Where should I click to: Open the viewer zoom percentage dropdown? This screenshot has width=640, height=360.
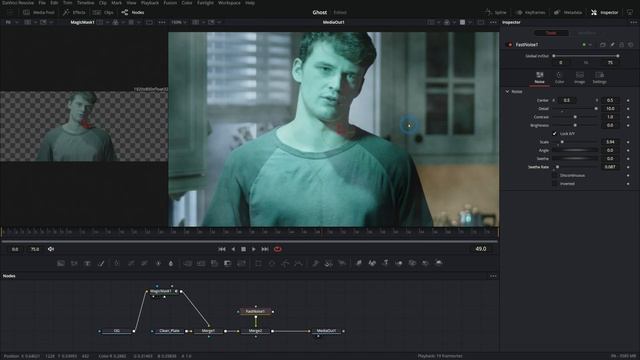(x=178, y=22)
